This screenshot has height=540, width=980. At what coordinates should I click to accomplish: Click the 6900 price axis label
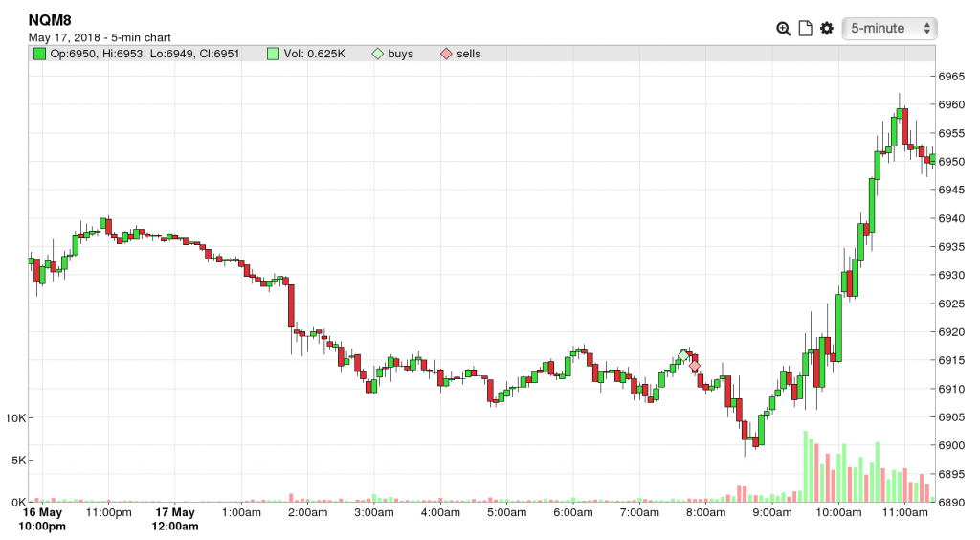pyautogui.click(x=951, y=445)
